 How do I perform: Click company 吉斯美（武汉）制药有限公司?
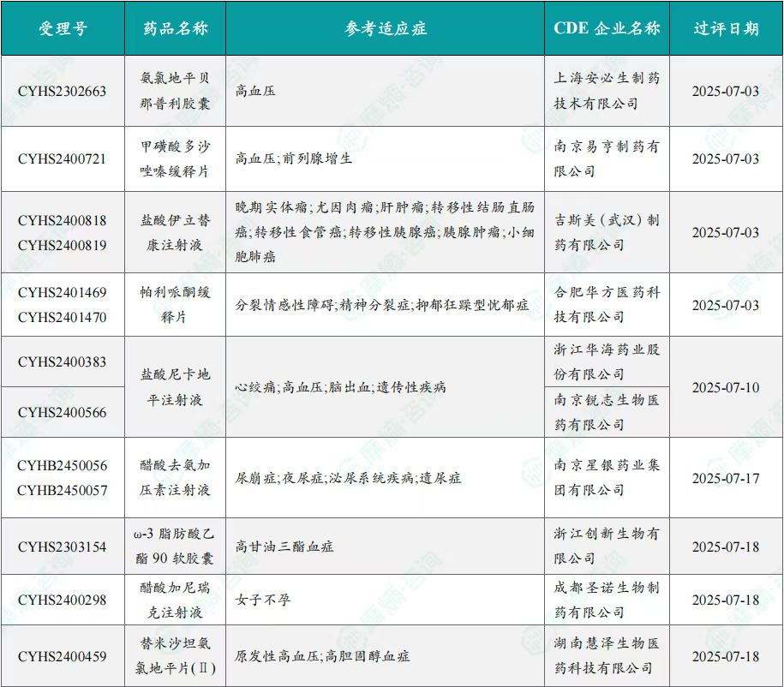607,232
